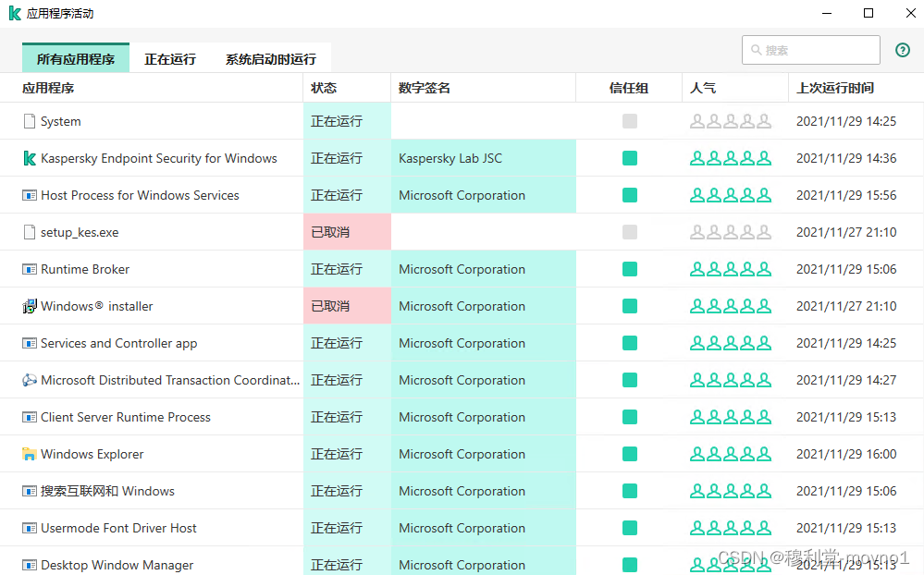Click the setup_kes.exe file icon
The height and width of the screenshot is (575, 924).
29,232
